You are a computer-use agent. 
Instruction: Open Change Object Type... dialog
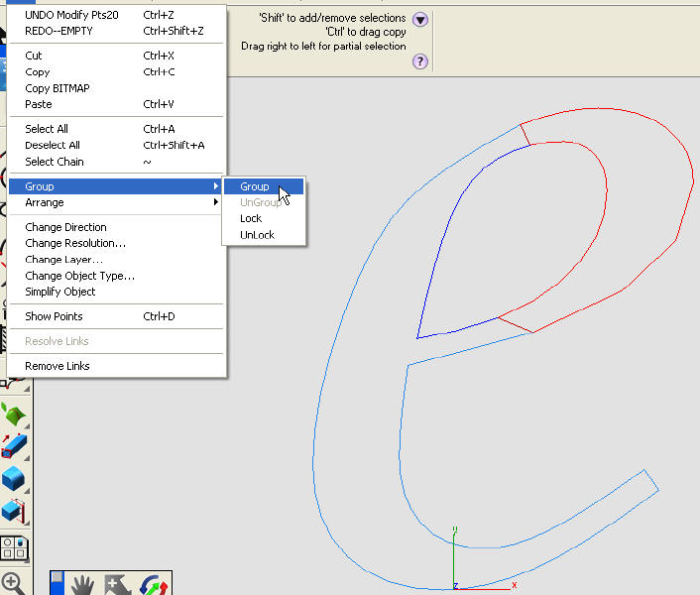point(116,276)
